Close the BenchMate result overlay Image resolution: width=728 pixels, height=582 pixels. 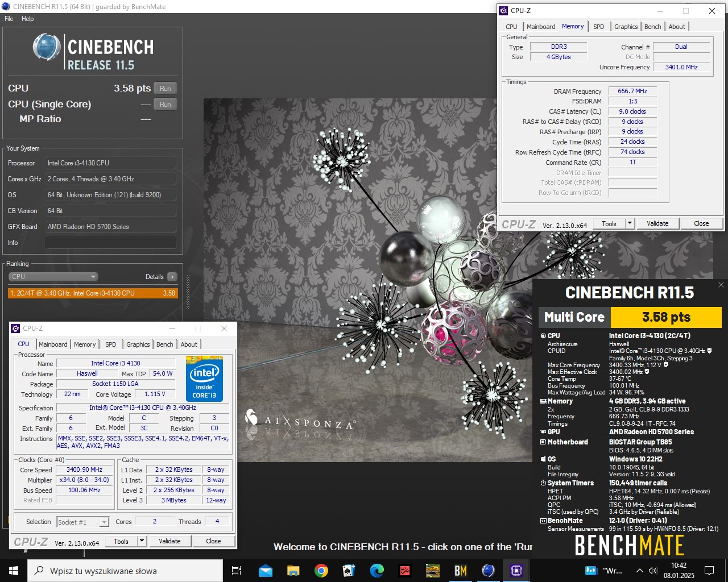coord(721,285)
